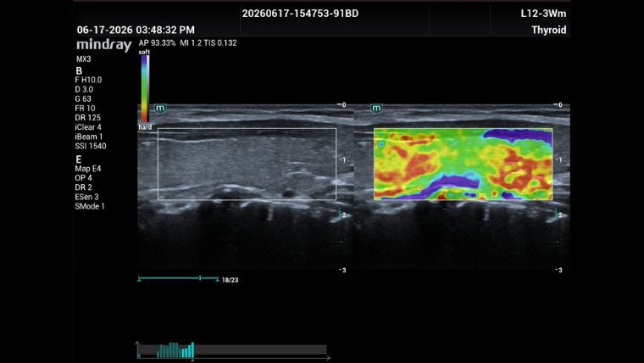The width and height of the screenshot is (644, 363).
Task: Click the focus position marker on elastogram image
Action: pos(556,213)
